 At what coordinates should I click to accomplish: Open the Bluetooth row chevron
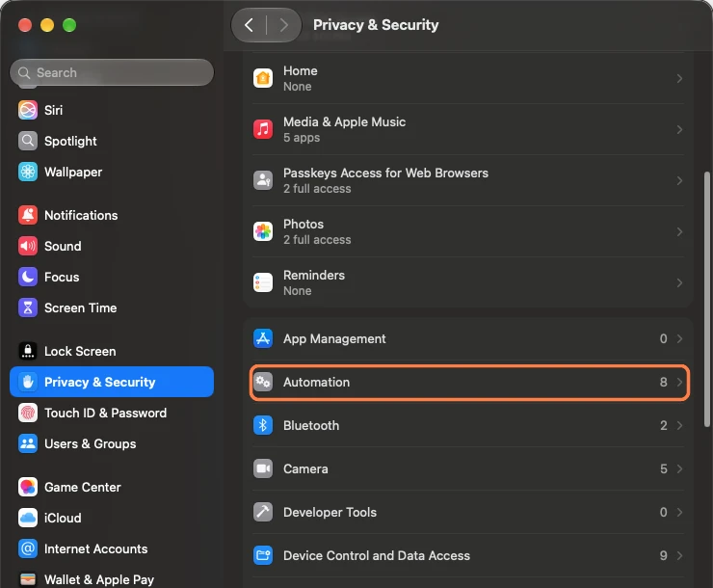(679, 426)
